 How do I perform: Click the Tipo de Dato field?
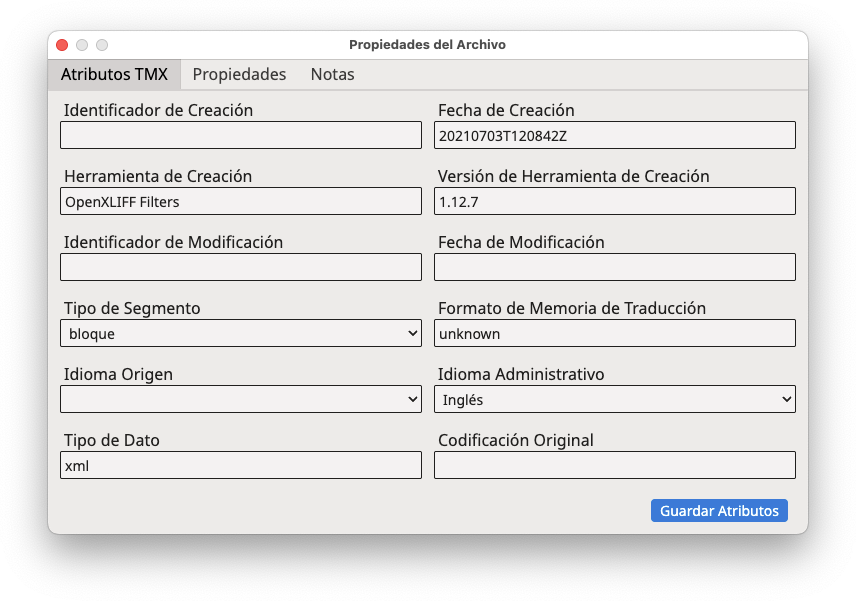[x=241, y=466]
